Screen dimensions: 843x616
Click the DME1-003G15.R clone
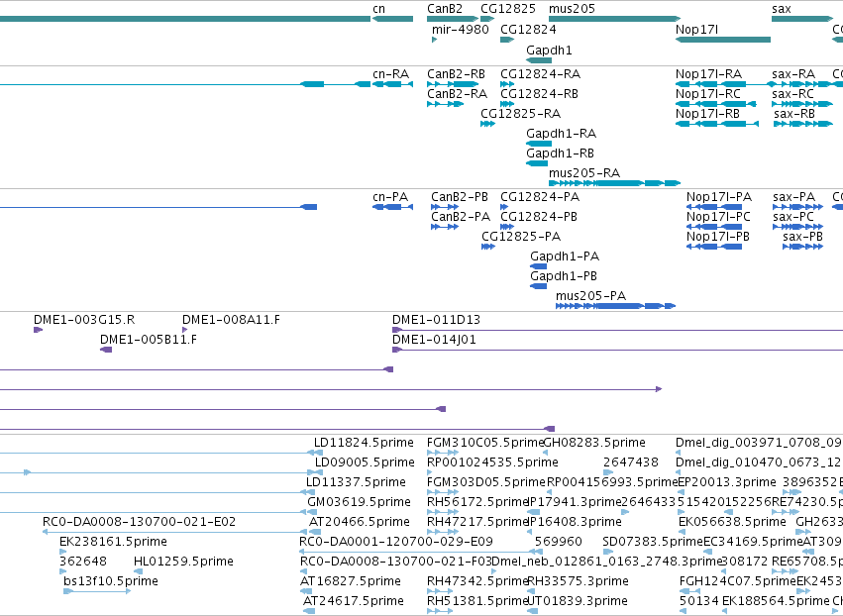pos(39,330)
